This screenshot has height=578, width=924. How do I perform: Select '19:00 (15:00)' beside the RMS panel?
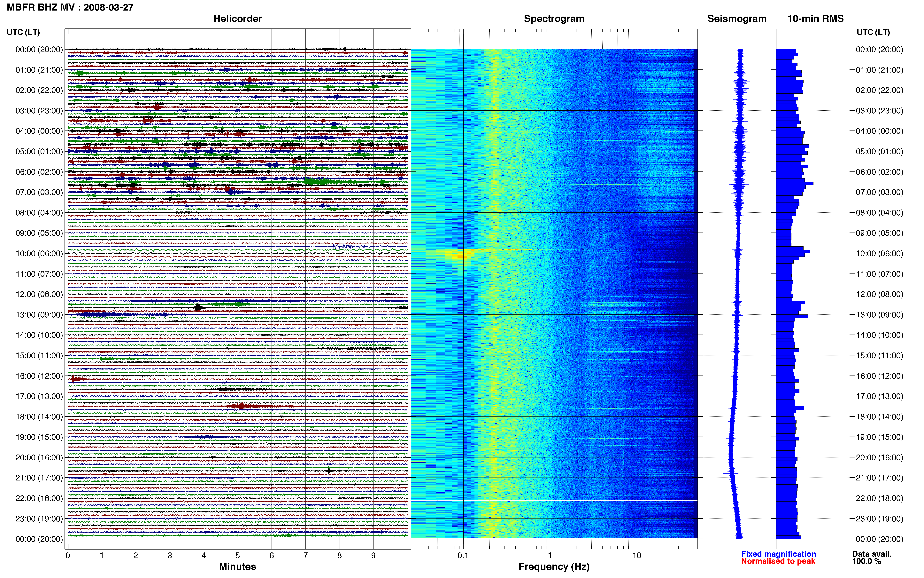[879, 437]
